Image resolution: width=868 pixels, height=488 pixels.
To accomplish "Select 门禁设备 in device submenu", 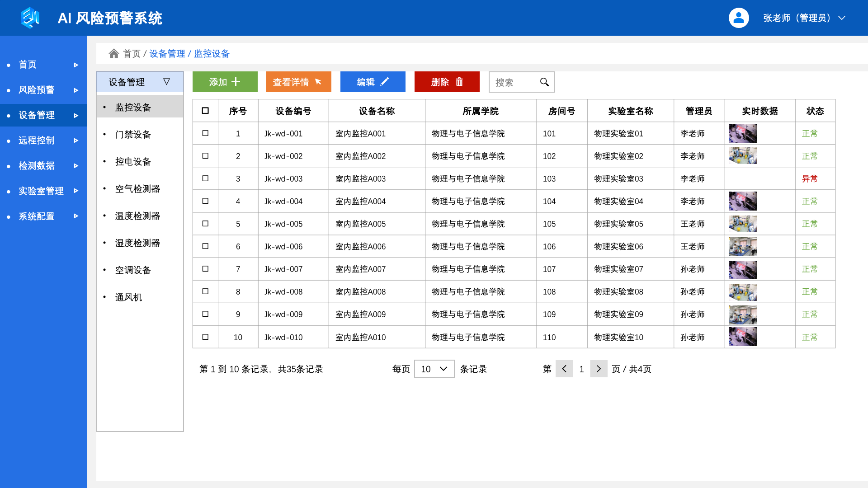I will (133, 135).
